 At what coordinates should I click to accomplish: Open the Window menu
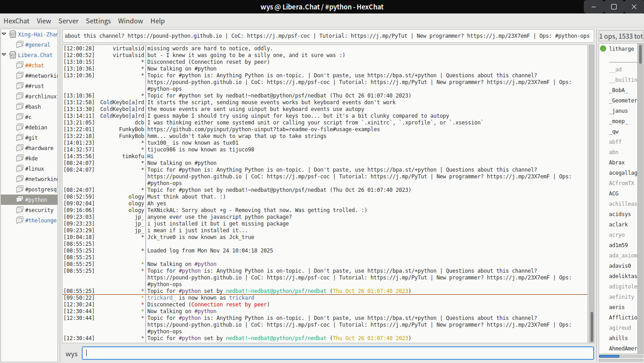pyautogui.click(x=130, y=21)
